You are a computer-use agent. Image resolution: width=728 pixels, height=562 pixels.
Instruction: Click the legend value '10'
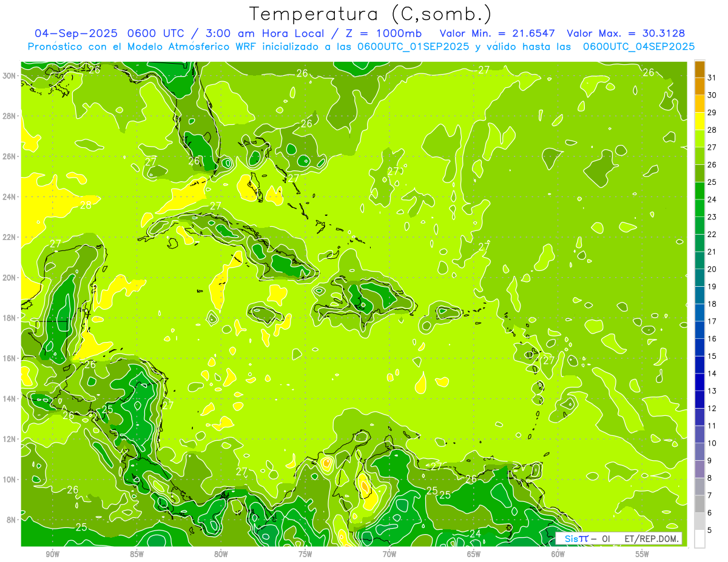point(712,443)
